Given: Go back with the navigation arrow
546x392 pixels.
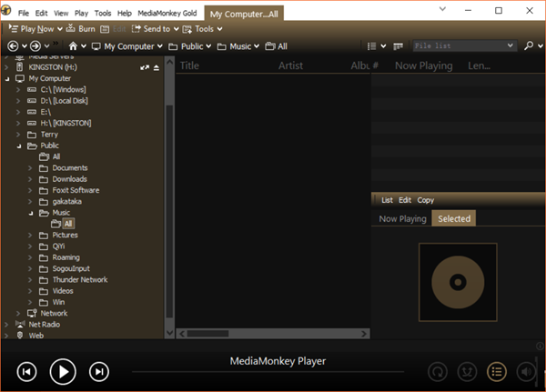Looking at the screenshot, I should (13, 46).
